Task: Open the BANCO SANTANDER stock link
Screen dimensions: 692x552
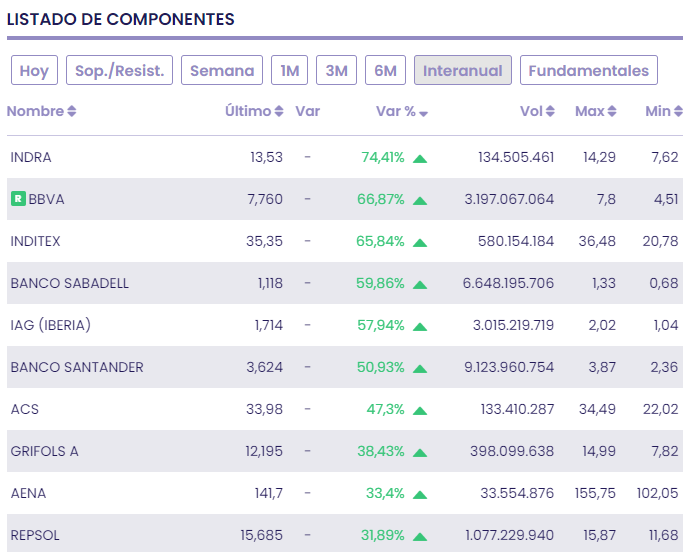Action: pyautogui.click(x=77, y=367)
